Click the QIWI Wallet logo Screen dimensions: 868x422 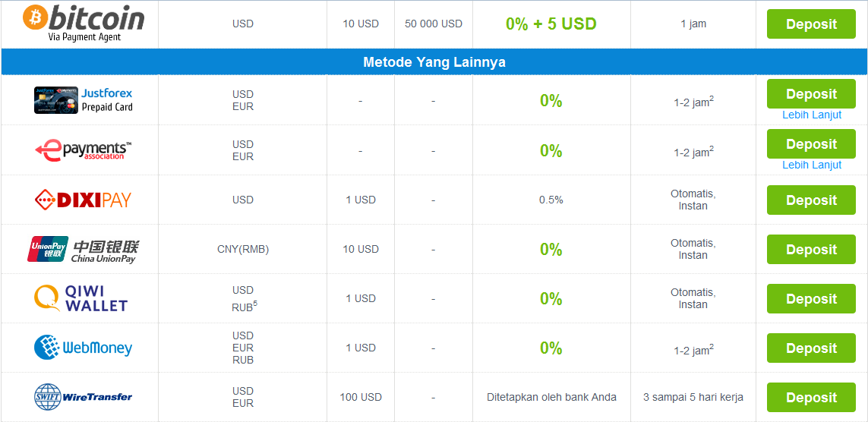click(80, 298)
